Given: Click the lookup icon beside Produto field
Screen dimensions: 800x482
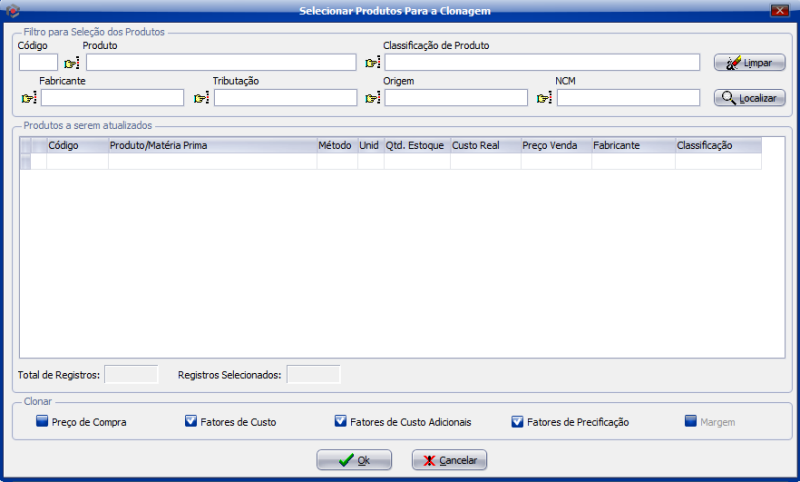Looking at the screenshot, I should coord(72,63).
